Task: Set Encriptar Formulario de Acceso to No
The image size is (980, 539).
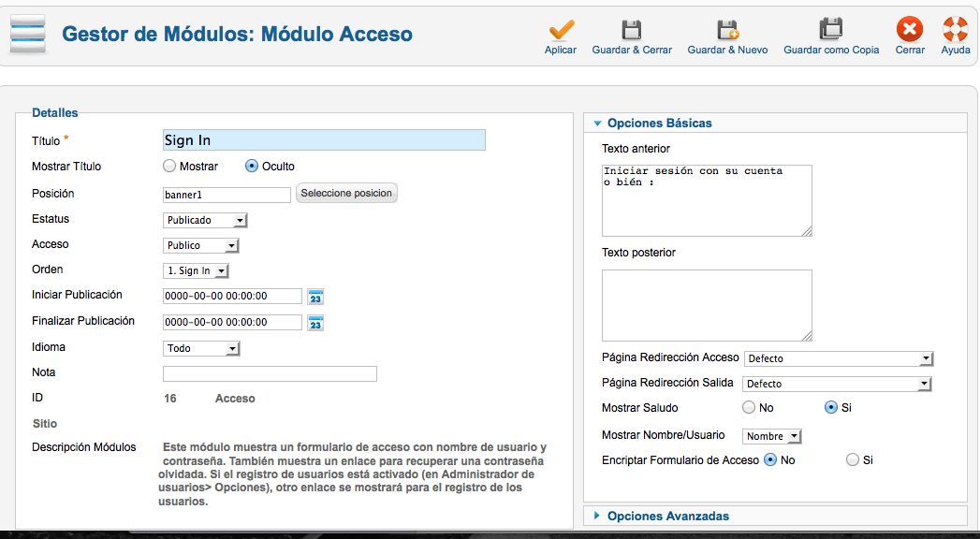Action: 770,459
